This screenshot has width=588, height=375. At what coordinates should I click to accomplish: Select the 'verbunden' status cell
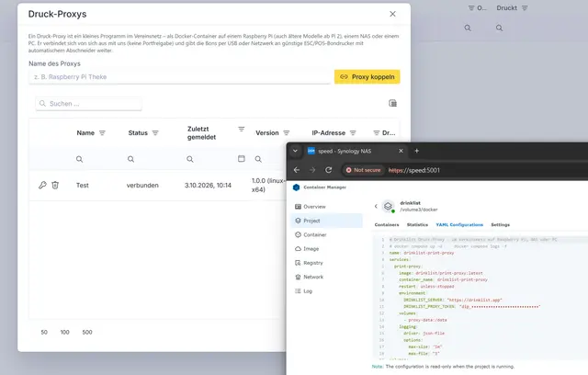click(x=142, y=186)
